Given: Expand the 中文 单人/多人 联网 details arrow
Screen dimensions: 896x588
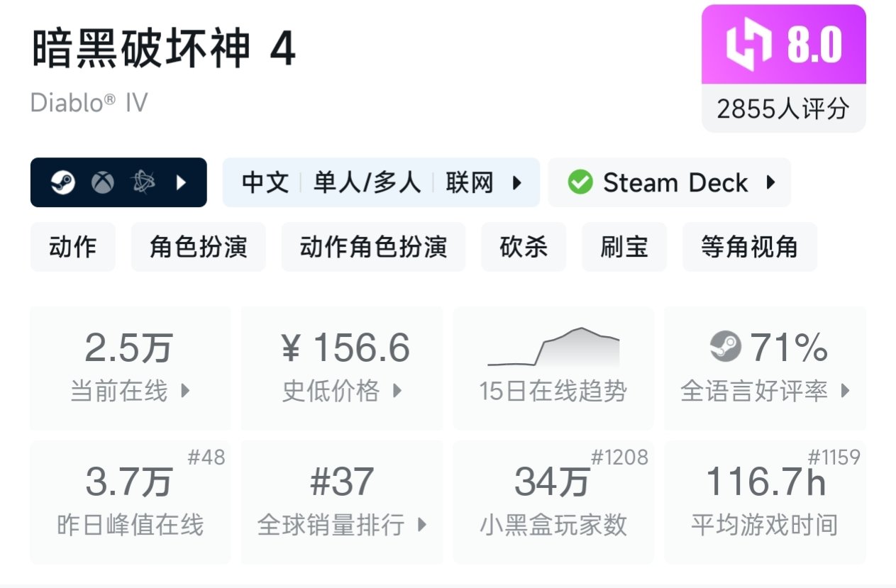Looking at the screenshot, I should pos(517,183).
